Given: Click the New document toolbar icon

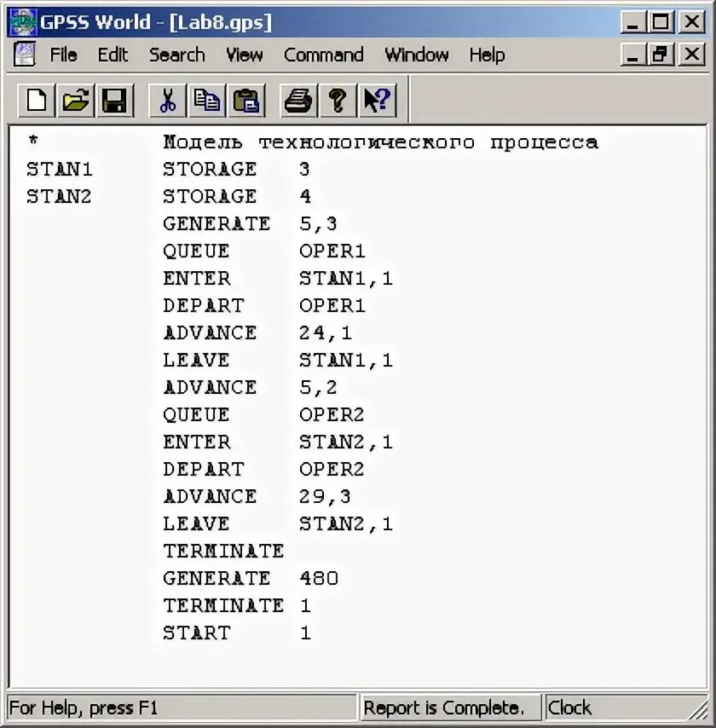Looking at the screenshot, I should pyautogui.click(x=37, y=101).
